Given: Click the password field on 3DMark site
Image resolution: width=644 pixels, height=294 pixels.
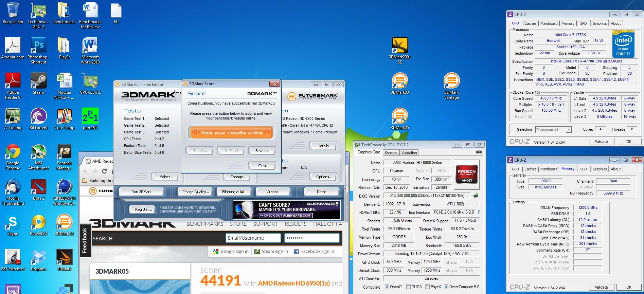Looking at the screenshot, I should [x=312, y=238].
